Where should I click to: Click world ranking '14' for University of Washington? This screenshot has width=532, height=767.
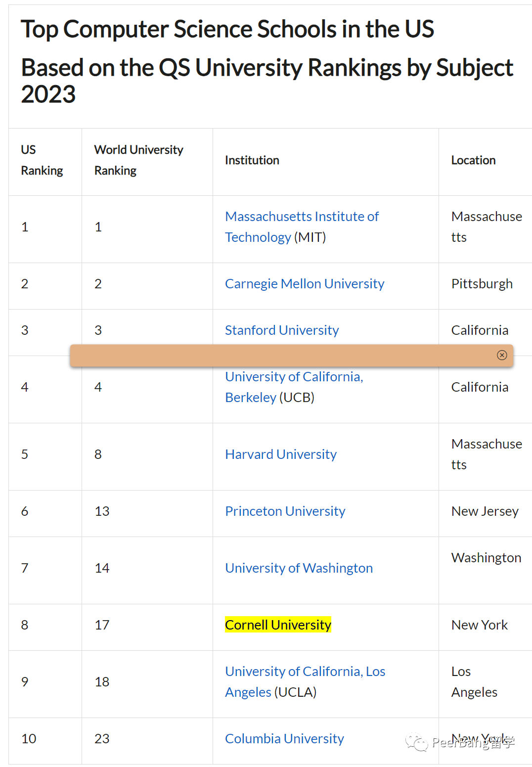click(x=102, y=568)
